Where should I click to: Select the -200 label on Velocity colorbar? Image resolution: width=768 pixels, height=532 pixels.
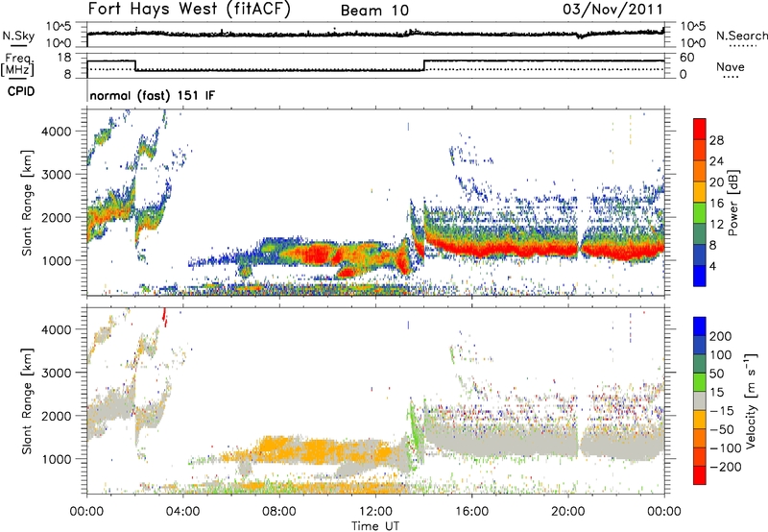pyautogui.click(x=725, y=467)
